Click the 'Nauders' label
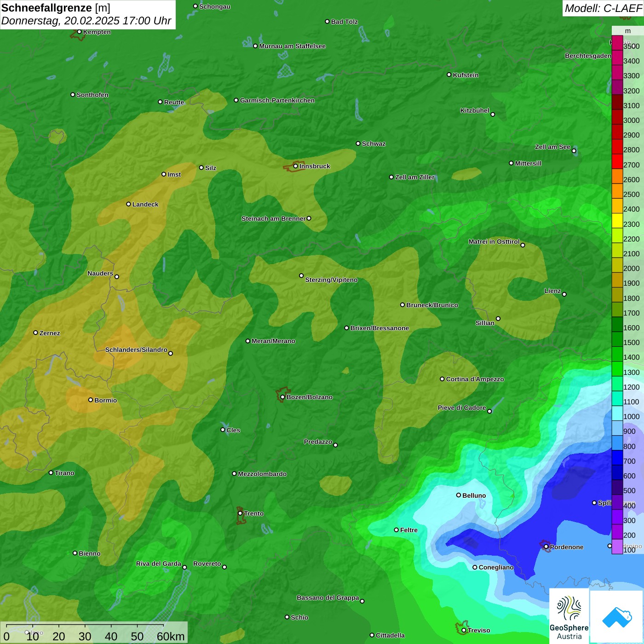Viewport: 644px width, 644px height. [x=100, y=273]
